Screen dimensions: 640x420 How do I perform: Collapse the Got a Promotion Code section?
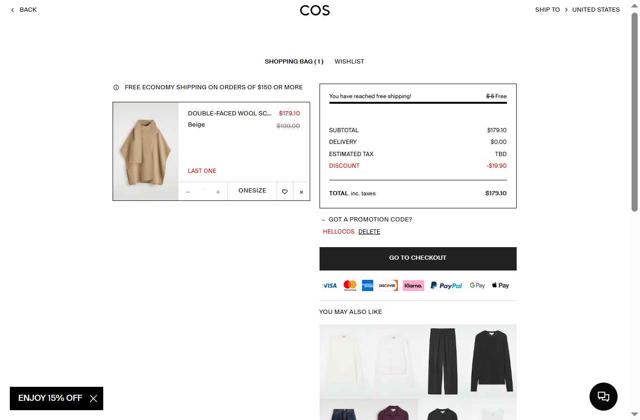(323, 220)
